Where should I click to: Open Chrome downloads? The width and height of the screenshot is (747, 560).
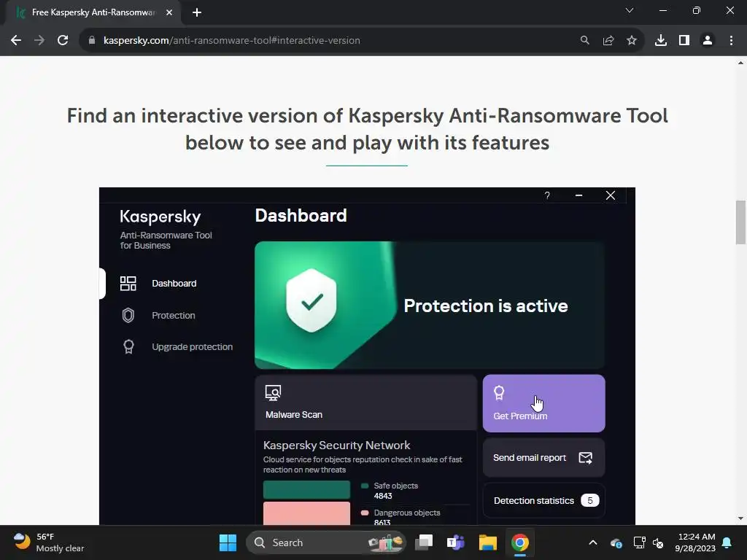[x=660, y=41]
